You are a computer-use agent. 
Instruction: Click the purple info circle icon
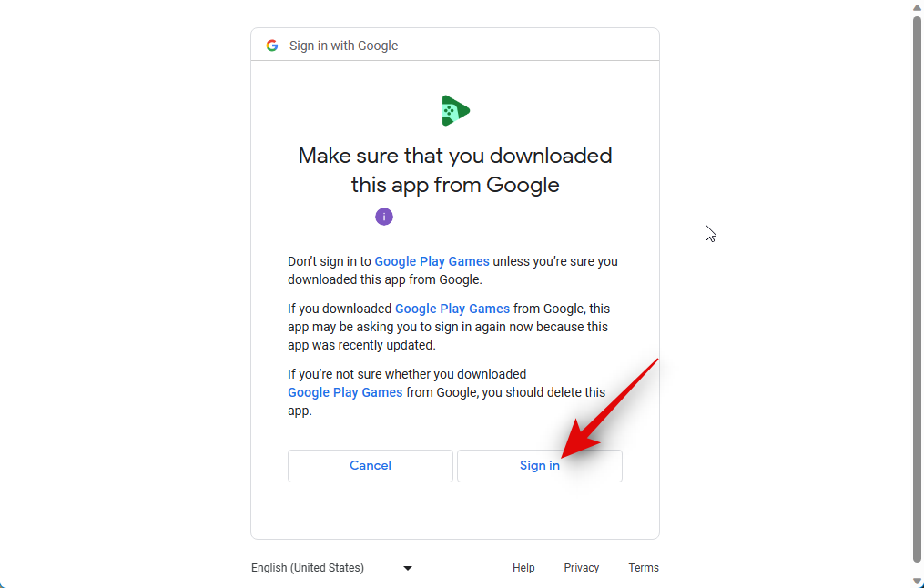pos(384,217)
